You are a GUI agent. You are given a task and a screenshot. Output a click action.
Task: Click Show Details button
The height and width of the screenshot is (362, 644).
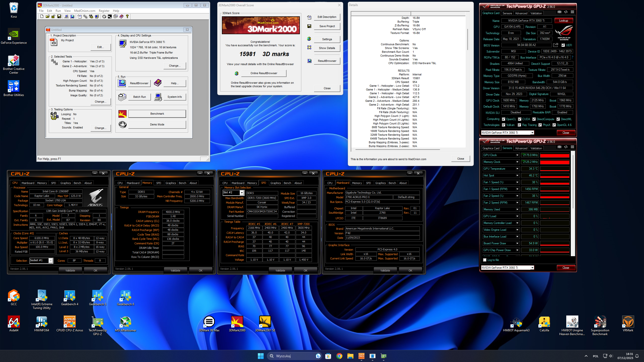[327, 48]
